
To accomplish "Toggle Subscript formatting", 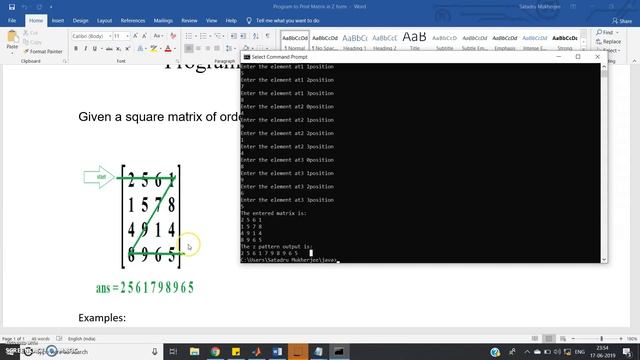I will pyautogui.click(x=118, y=49).
